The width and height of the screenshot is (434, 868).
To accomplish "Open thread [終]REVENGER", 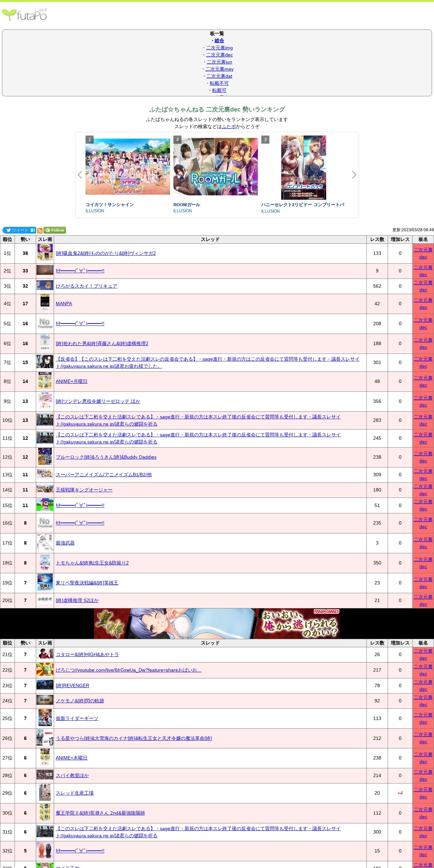I will click(73, 685).
